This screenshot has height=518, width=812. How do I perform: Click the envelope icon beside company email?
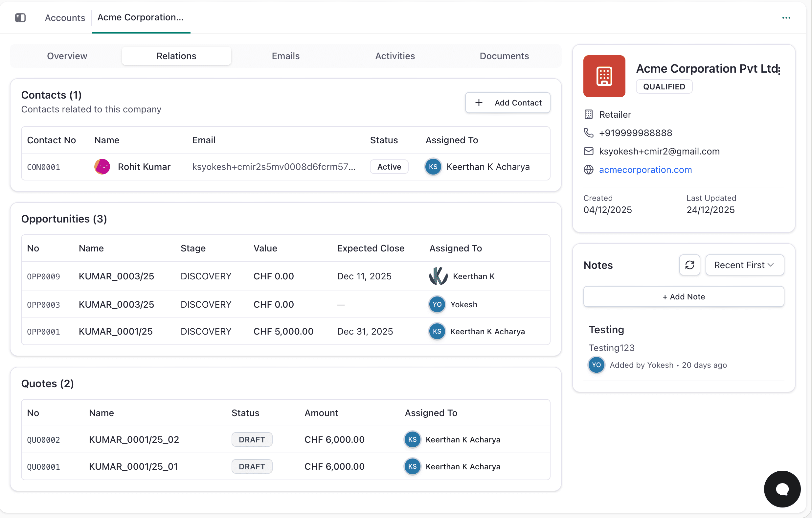click(588, 151)
